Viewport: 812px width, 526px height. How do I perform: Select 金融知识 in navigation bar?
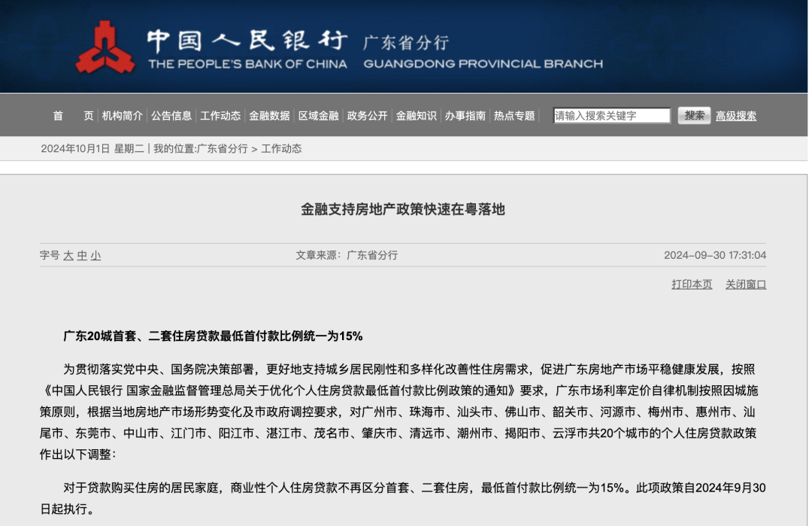click(x=417, y=116)
